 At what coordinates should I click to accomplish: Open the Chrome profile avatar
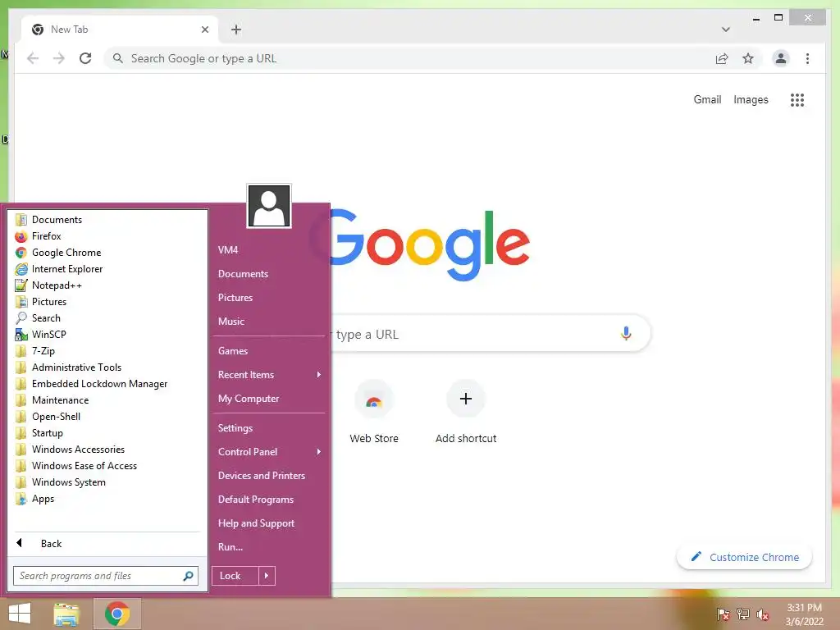(781, 58)
